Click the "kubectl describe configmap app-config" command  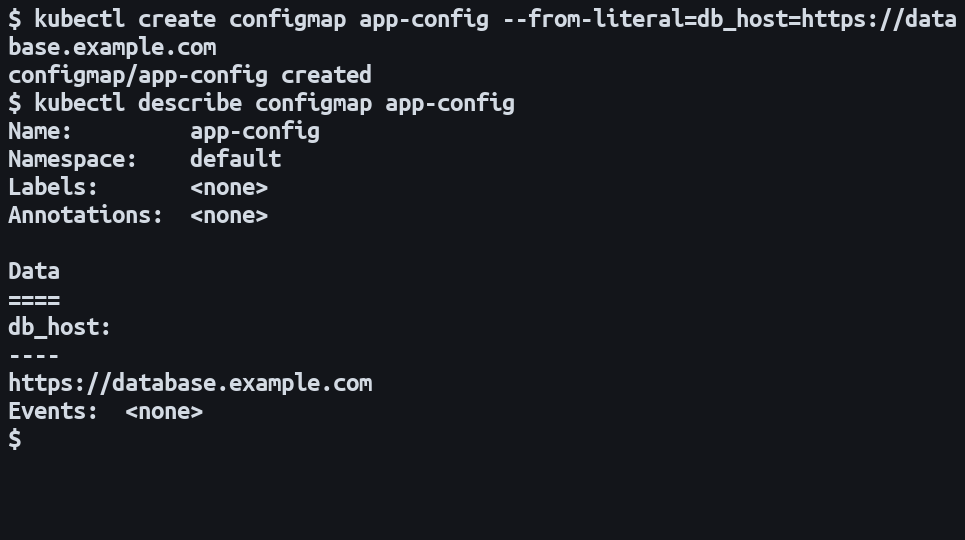point(275,103)
